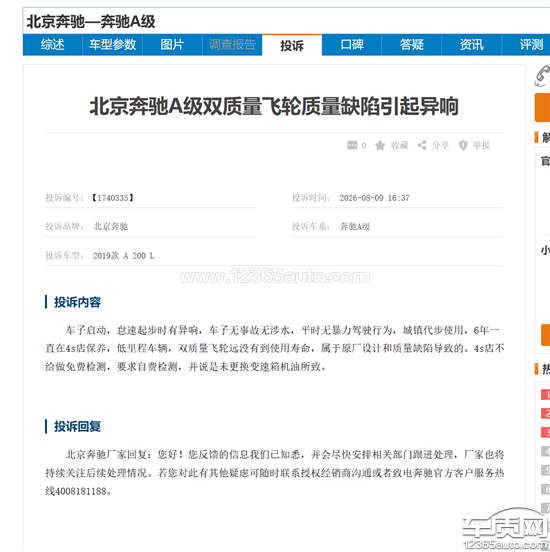Screen dimensions: 550x552
Task: Click the 收藏 link
Action: pyautogui.click(x=400, y=145)
